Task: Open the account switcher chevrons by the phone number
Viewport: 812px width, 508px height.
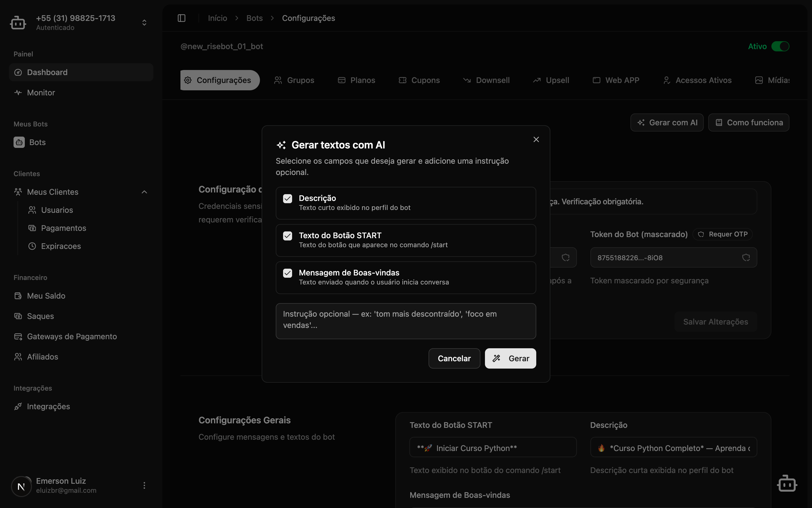Action: [144, 23]
